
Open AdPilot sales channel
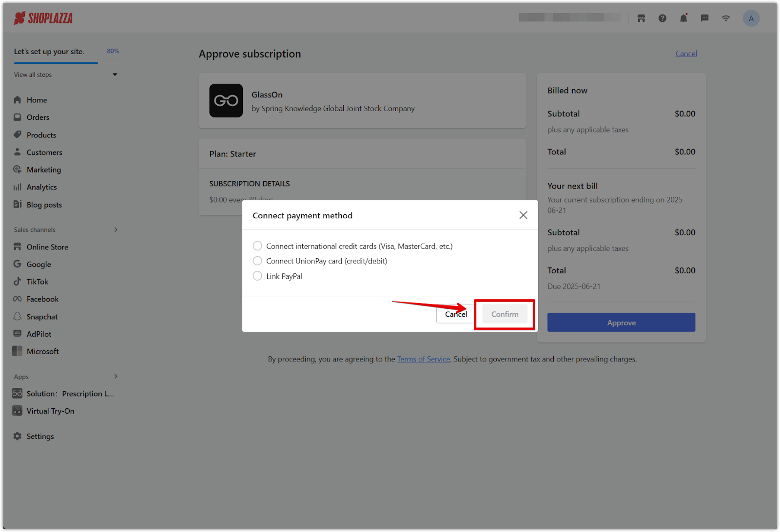point(39,334)
